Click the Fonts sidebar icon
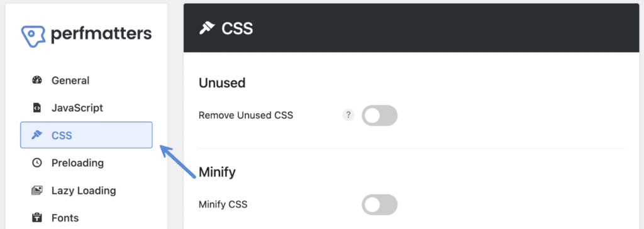Screen dimensions: 644x229 (37, 218)
